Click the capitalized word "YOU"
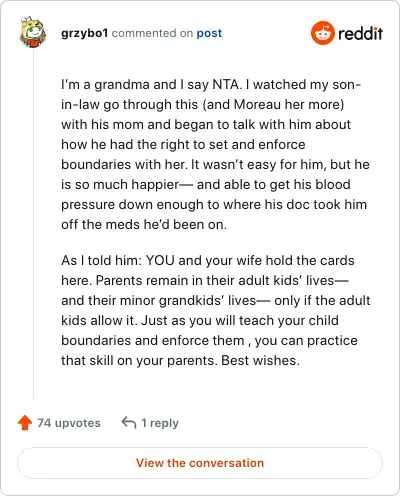400x496 pixels. 160,260
